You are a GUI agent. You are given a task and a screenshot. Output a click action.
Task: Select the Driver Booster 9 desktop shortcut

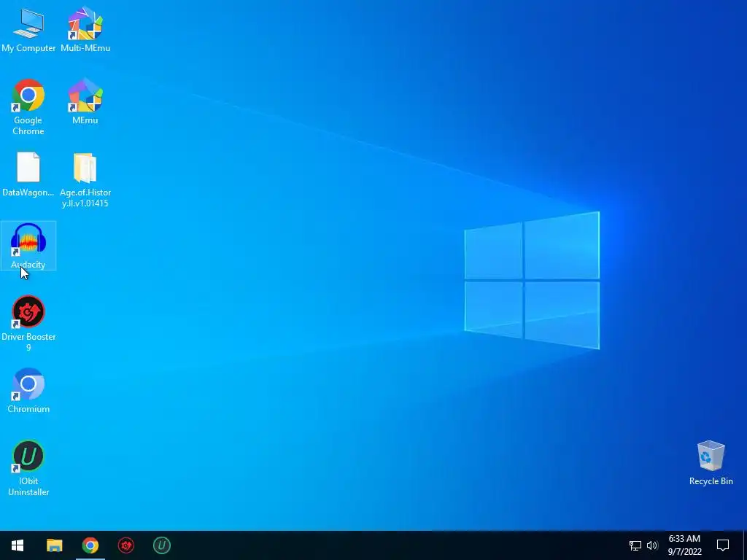[28, 324]
